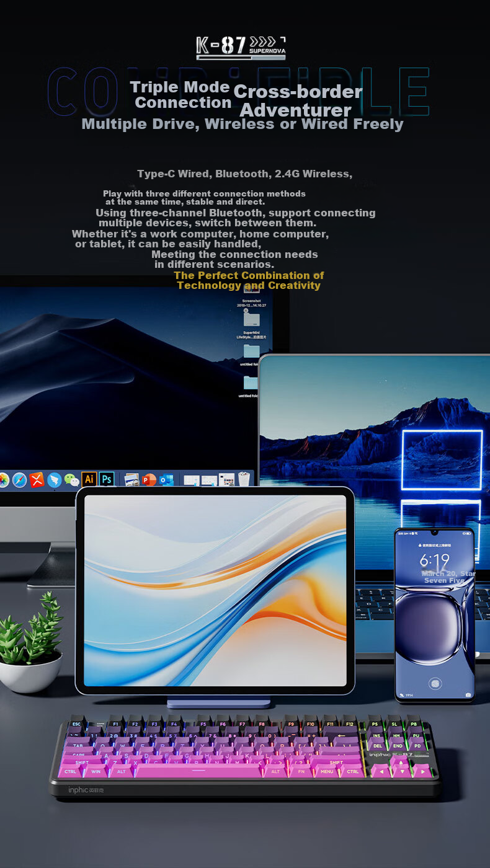Image resolution: width=490 pixels, height=868 pixels.
Task: Open the Preview app in dock
Action: pos(132,480)
